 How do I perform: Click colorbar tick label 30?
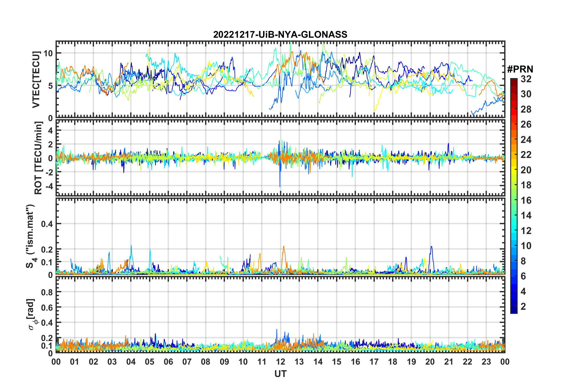(x=526, y=94)
